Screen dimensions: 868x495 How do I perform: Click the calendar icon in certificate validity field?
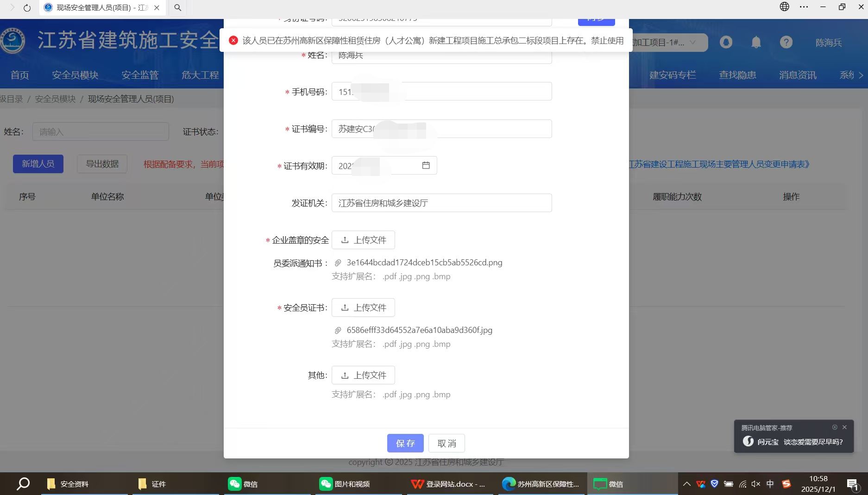click(x=426, y=165)
